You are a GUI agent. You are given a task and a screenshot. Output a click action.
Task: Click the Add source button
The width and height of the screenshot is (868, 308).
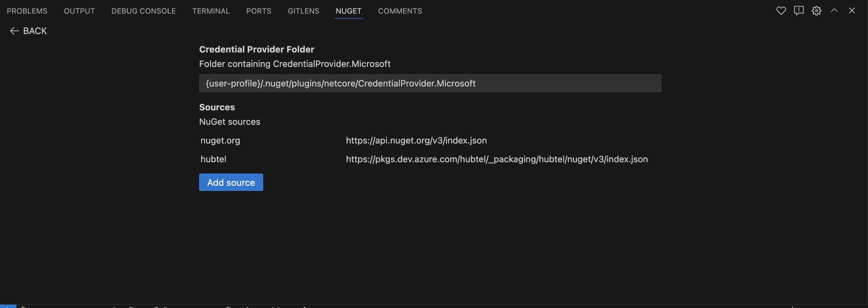[231, 182]
